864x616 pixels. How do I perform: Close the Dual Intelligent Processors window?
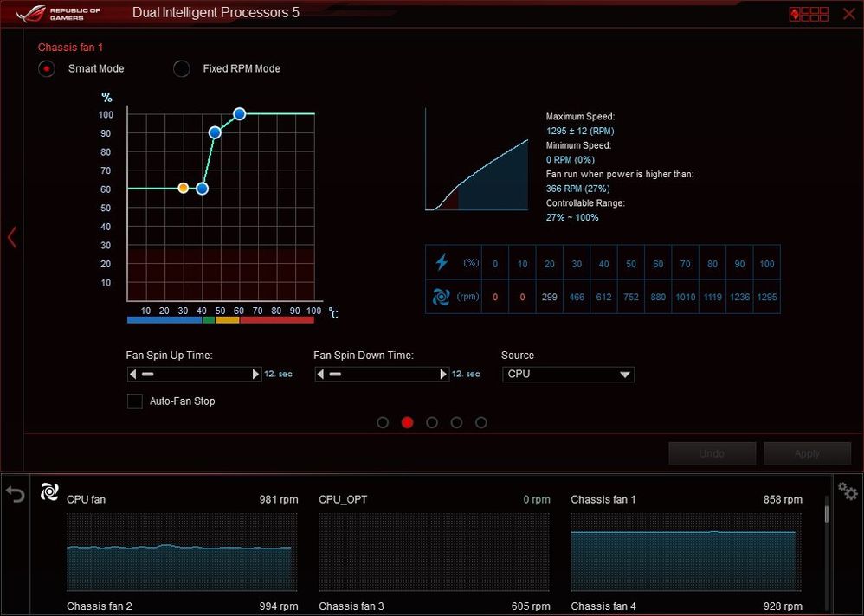849,14
